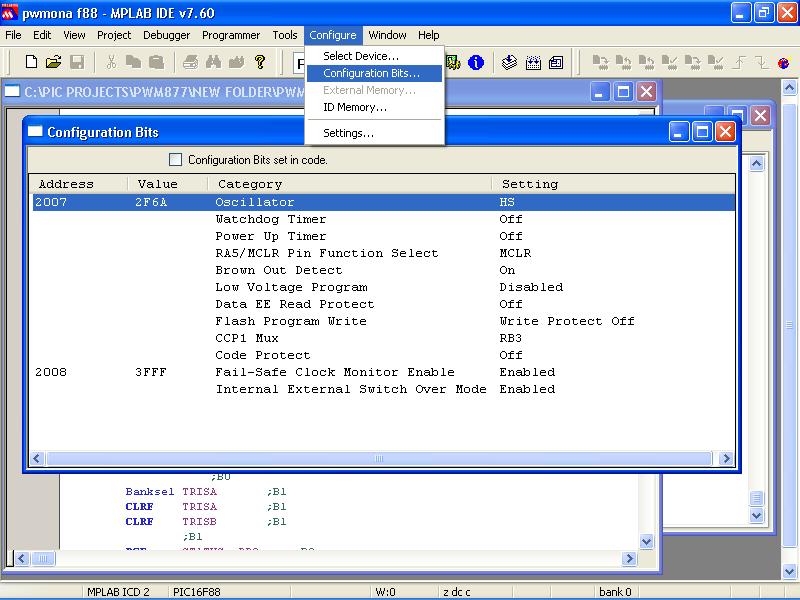The image size is (800, 600).
Task: Click the Open File folder icon
Action: 54,62
